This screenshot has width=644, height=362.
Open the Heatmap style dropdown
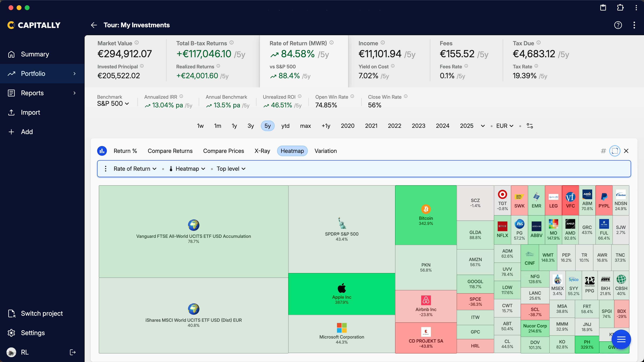point(187,169)
